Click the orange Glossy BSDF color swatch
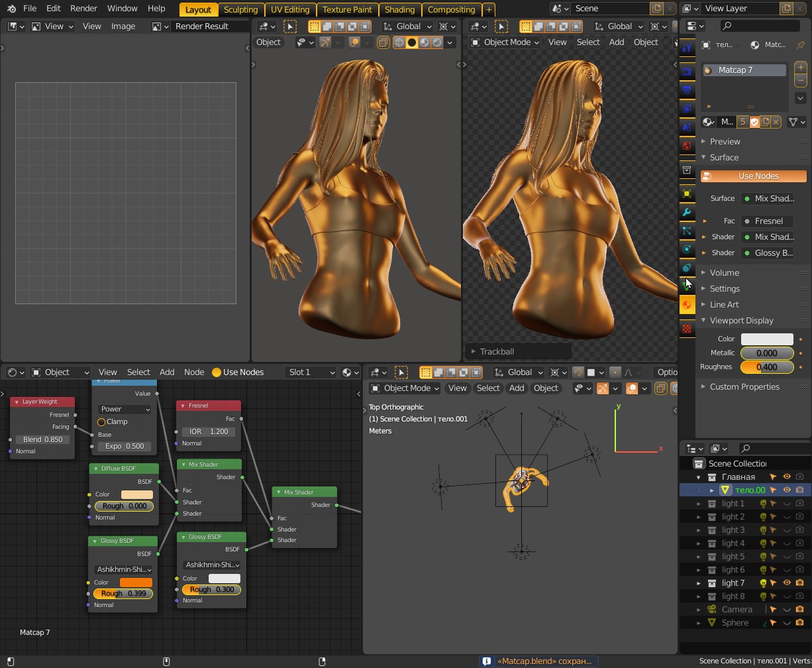 tap(136, 583)
